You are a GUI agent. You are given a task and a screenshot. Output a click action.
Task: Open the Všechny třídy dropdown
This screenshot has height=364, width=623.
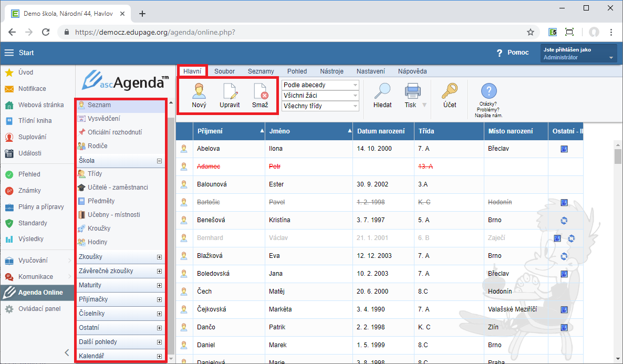pos(320,106)
